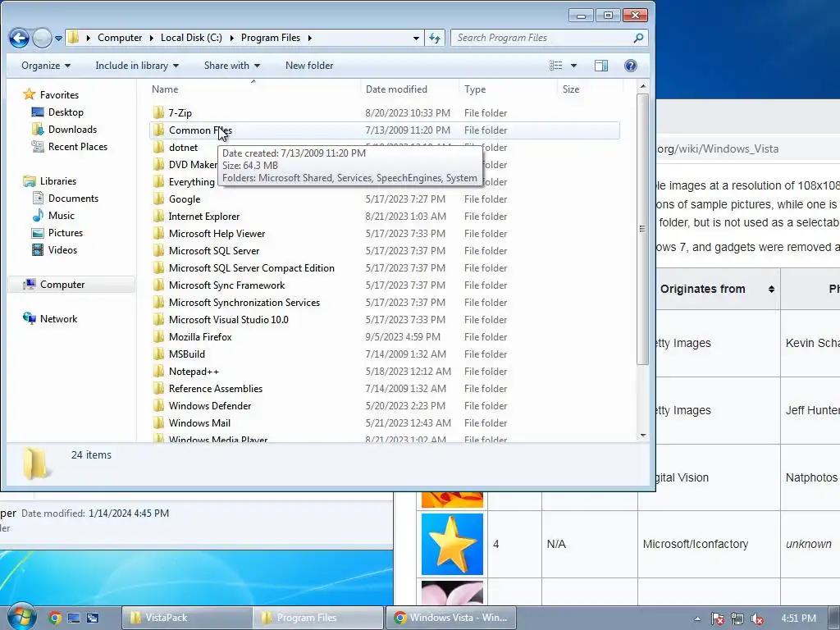The image size is (840, 630).
Task: Click the file list scroll up arrow
Action: point(643,86)
